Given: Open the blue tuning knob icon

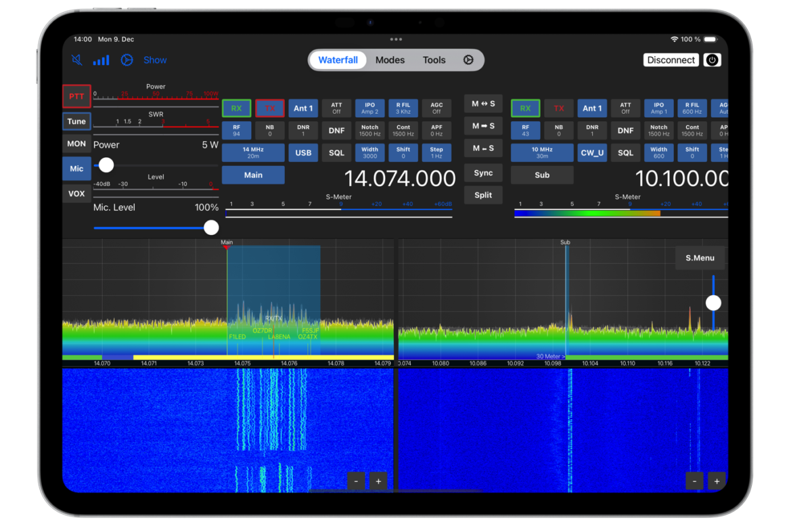Looking at the screenshot, I should (127, 60).
